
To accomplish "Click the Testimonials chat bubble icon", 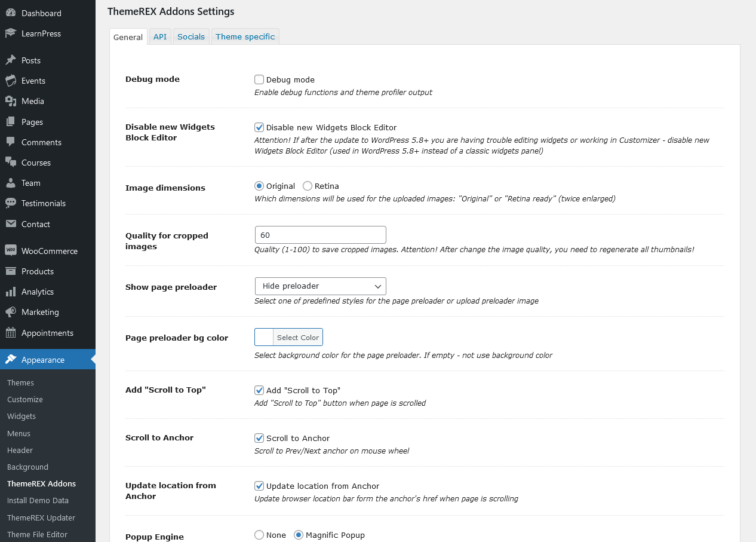I will [11, 203].
